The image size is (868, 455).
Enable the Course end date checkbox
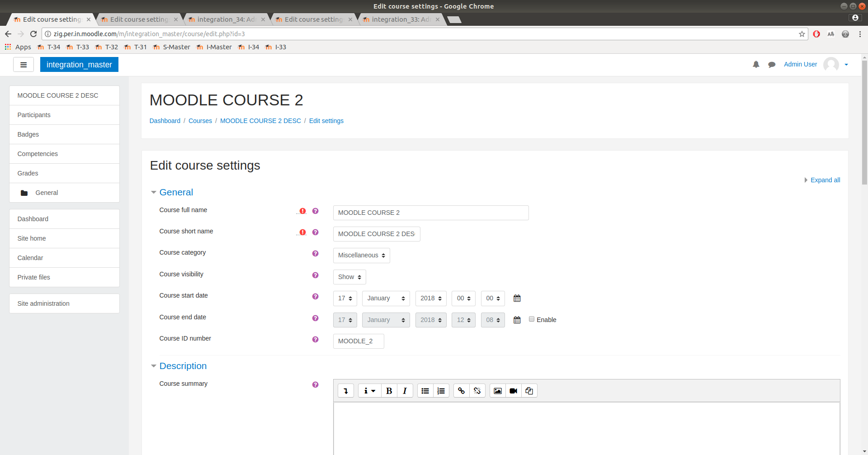pyautogui.click(x=532, y=319)
